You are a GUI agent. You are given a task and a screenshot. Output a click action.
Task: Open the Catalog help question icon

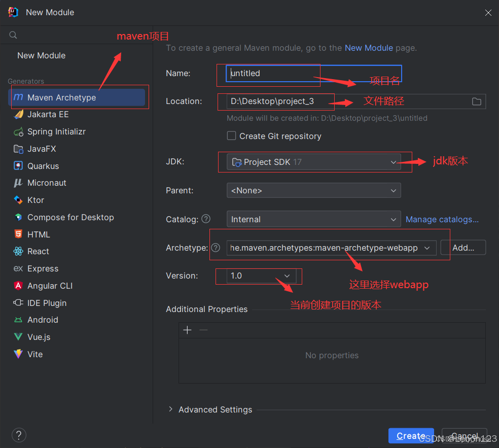(x=206, y=219)
